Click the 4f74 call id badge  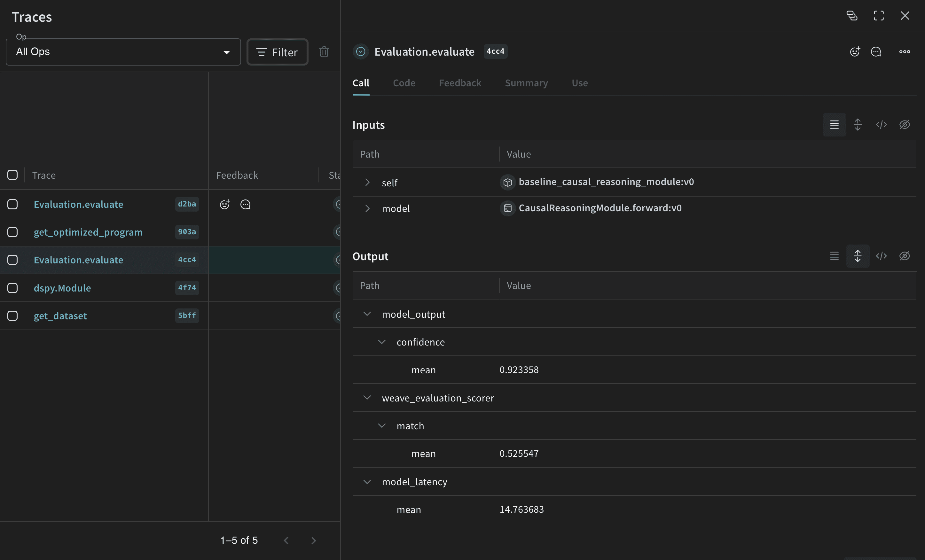pos(187,288)
